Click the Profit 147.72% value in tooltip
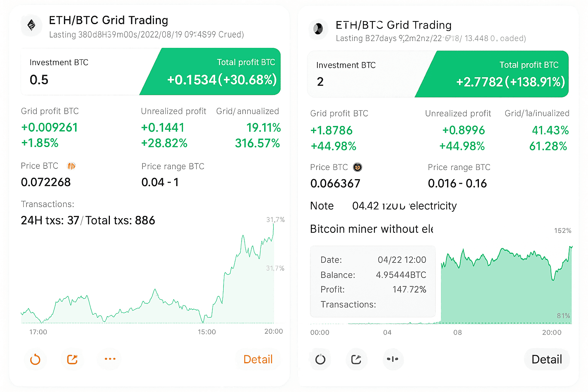The width and height of the screenshot is (588, 392). (x=409, y=289)
